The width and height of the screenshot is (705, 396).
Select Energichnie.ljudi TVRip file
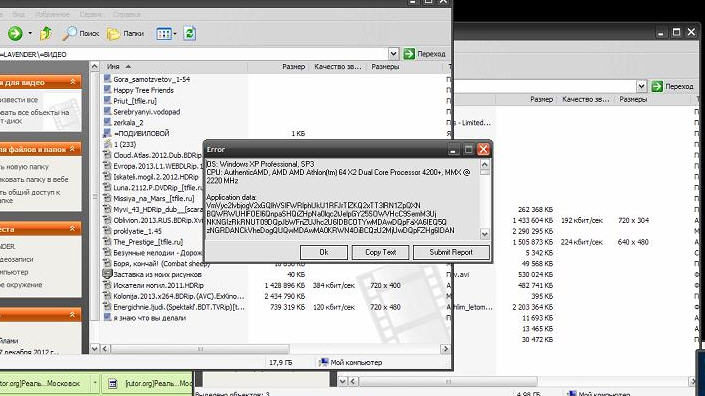pos(174,307)
